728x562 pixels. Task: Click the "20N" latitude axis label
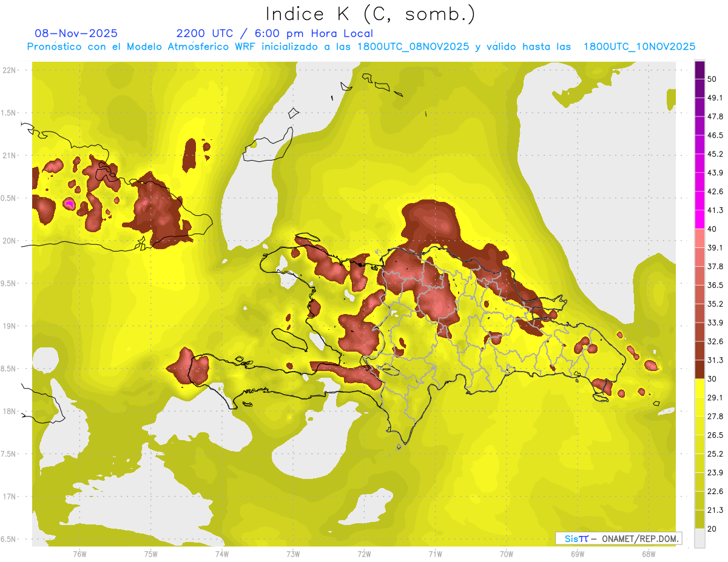[x=9, y=241]
